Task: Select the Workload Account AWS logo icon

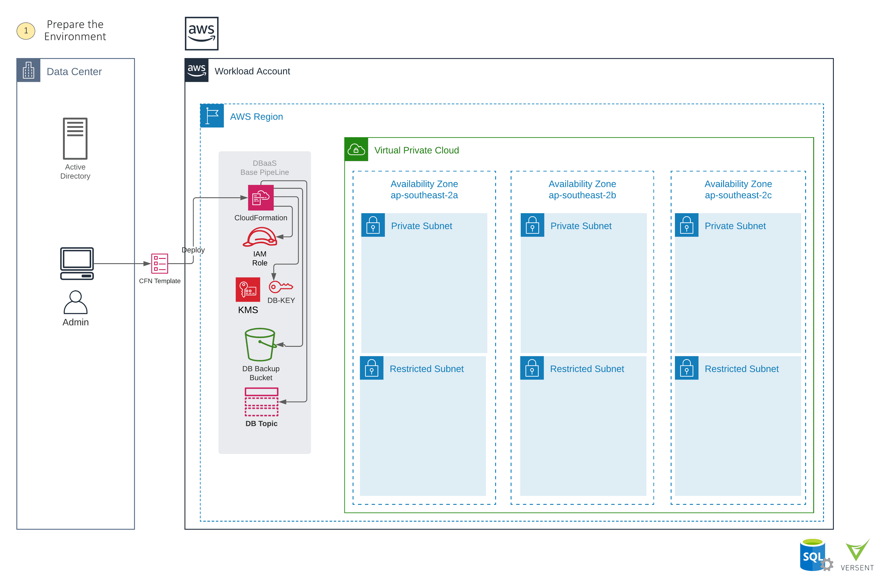Action: pyautogui.click(x=197, y=70)
